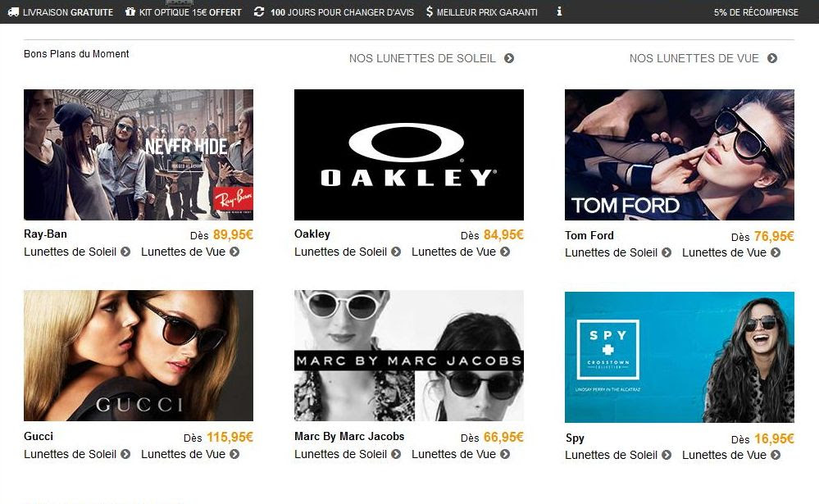Click the Ray-Ban price 89,95€
The image size is (819, 504).
pos(233,235)
